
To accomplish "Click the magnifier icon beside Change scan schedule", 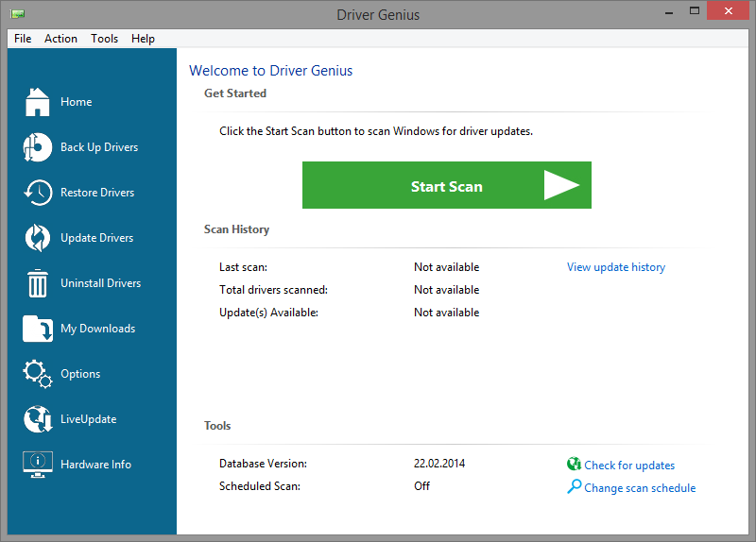I will (574, 486).
